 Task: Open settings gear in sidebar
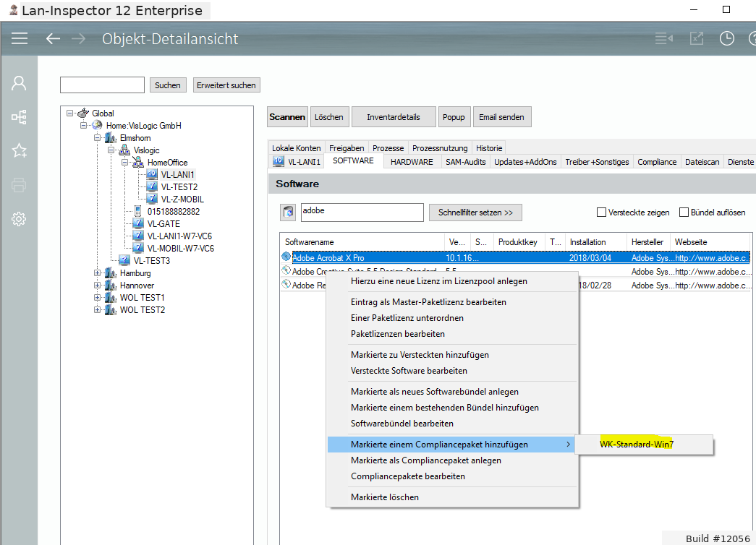click(x=19, y=219)
